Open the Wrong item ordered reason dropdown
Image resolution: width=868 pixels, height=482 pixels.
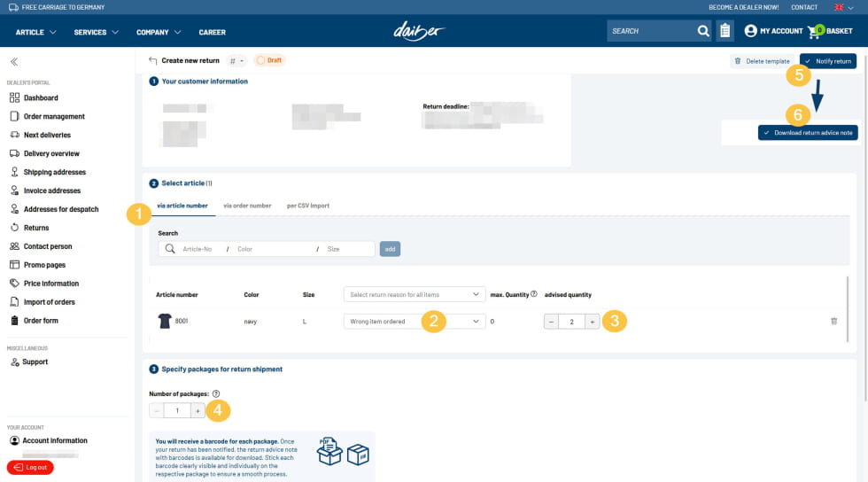pyautogui.click(x=415, y=322)
